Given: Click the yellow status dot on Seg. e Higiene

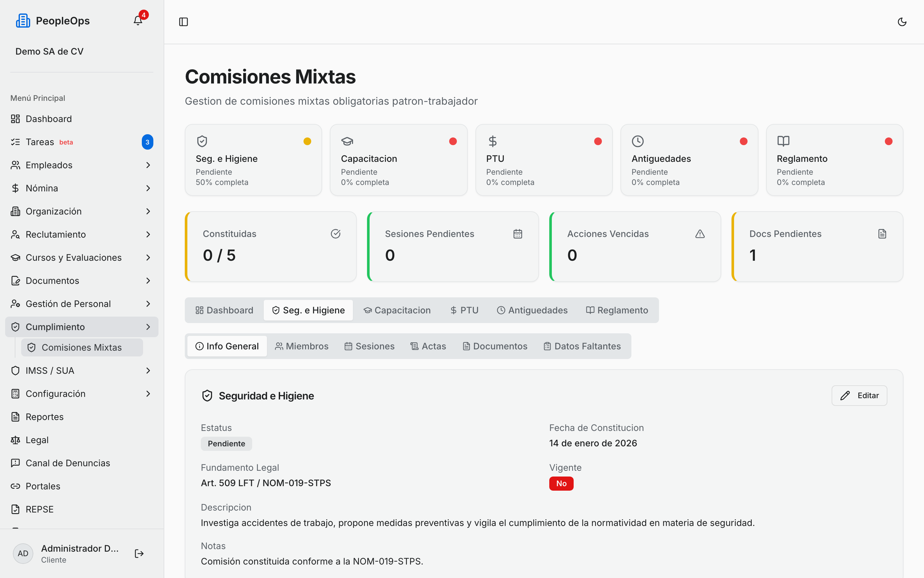Looking at the screenshot, I should click(x=307, y=141).
